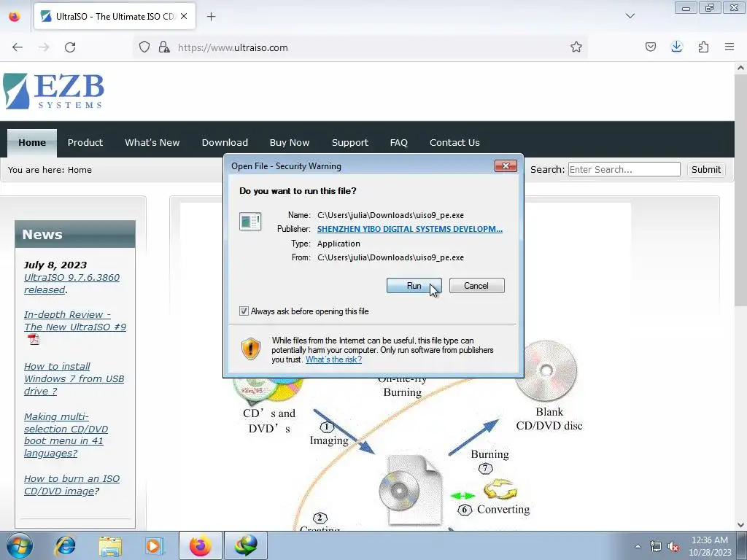
Task: Open the FAQ menu item
Action: point(399,142)
